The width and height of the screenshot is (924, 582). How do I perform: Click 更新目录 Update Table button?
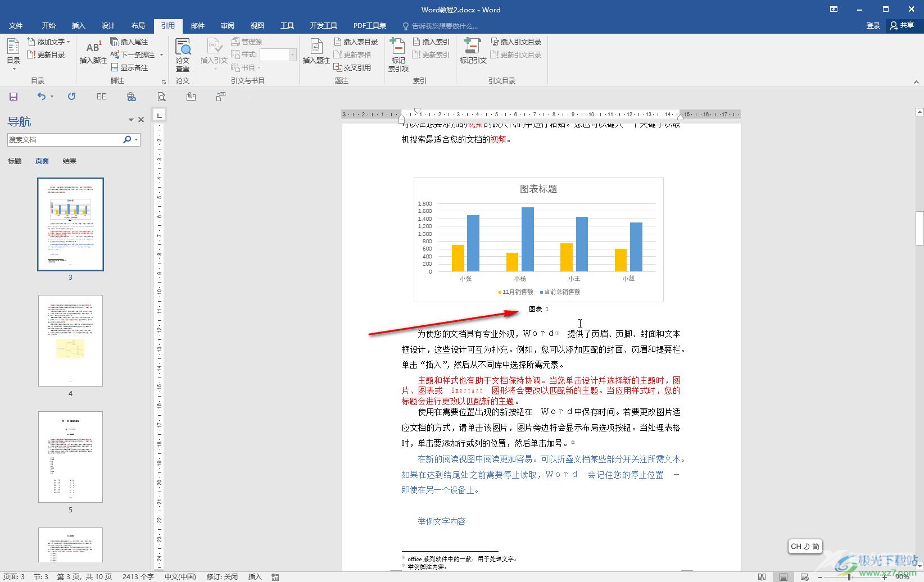click(46, 54)
